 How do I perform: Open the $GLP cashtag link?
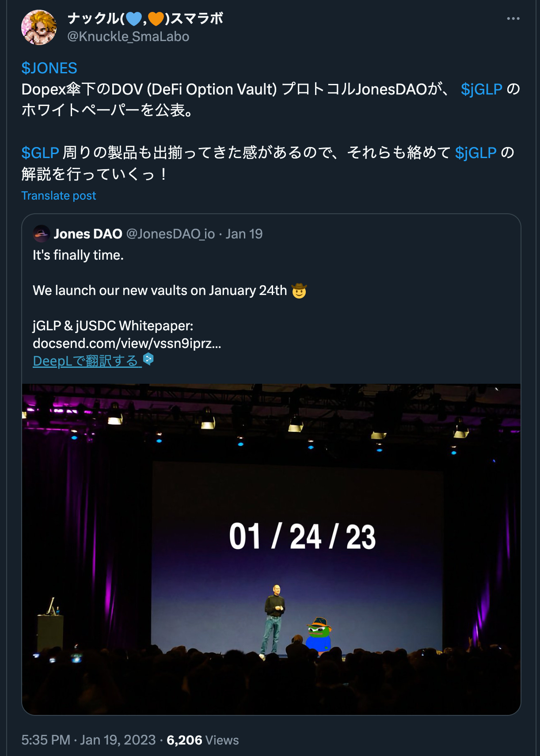pos(40,153)
